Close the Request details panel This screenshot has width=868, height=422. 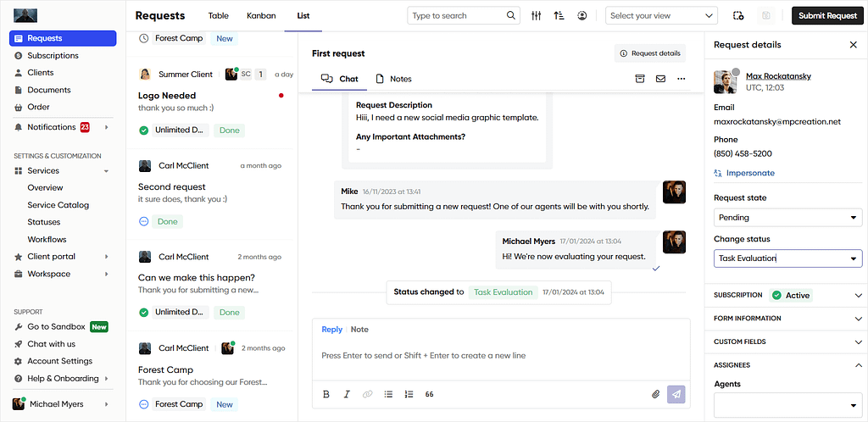[x=853, y=45]
